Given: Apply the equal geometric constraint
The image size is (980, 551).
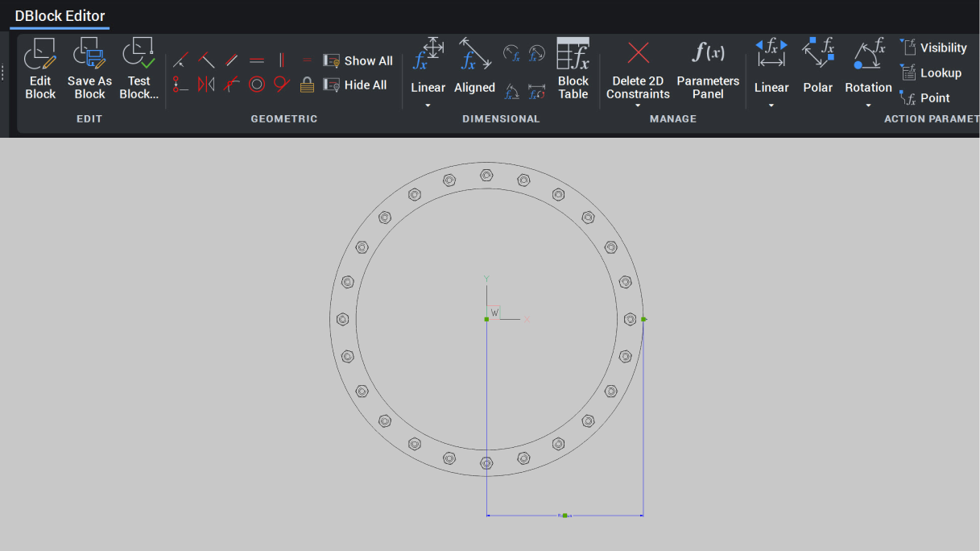Looking at the screenshot, I should click(307, 60).
